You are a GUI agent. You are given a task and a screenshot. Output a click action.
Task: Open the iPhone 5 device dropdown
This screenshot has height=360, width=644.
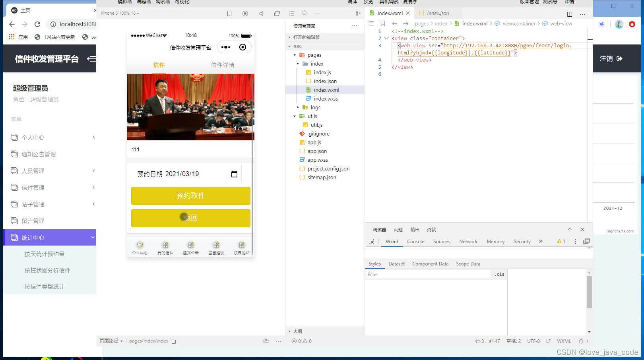pyautogui.click(x=120, y=14)
